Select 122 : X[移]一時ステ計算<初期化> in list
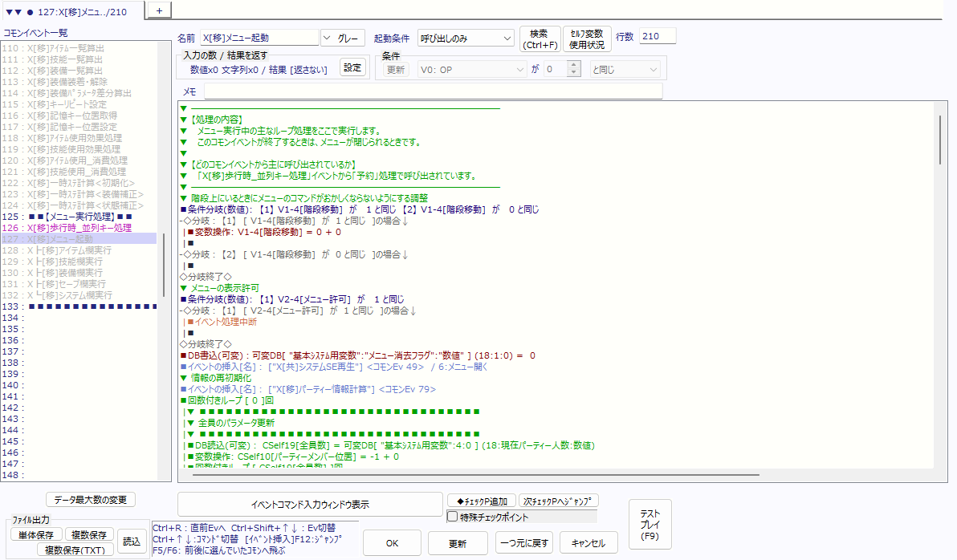 79,183
